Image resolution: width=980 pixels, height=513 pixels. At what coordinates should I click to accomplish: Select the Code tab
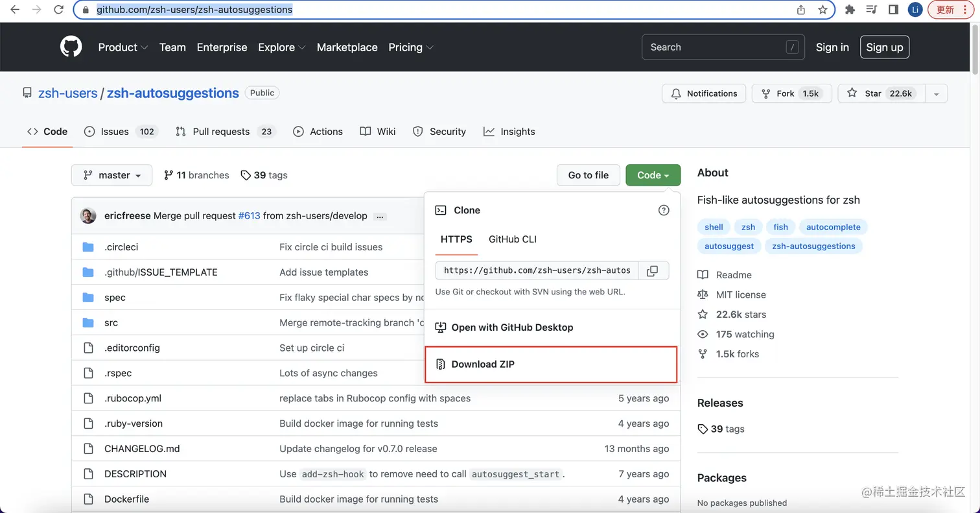click(x=47, y=132)
